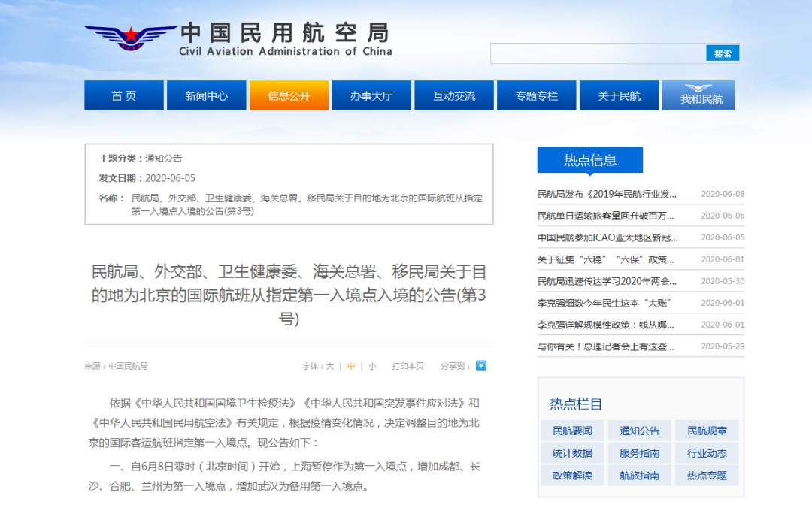Click 通知公告 in the 热点栏目 panel
This screenshot has height=505, width=812.
tap(638, 430)
